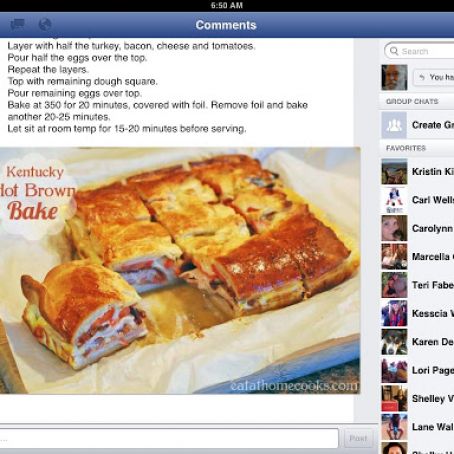Tap the Create Group people icon

394,125
